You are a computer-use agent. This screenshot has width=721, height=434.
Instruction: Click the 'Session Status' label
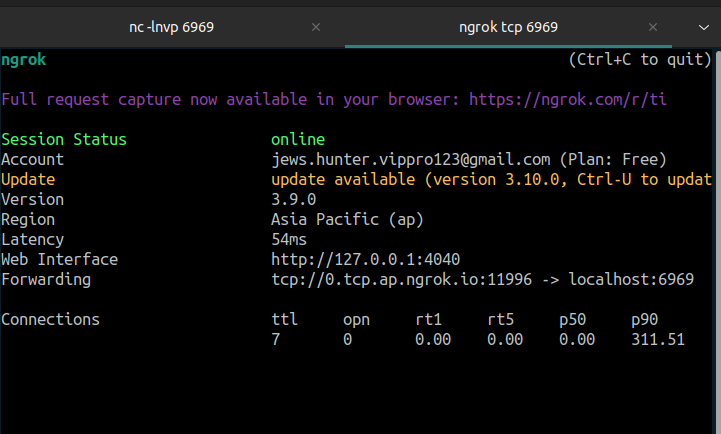click(63, 139)
